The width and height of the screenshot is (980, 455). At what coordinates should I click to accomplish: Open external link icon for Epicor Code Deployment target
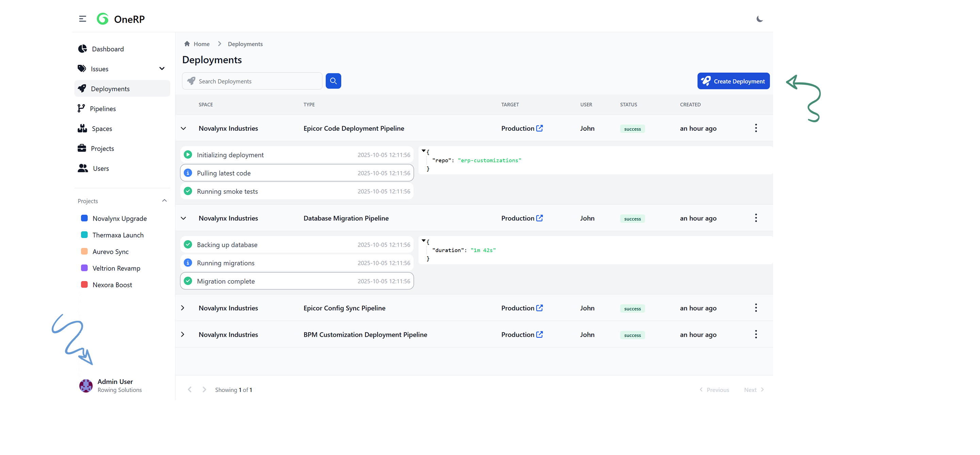click(539, 128)
